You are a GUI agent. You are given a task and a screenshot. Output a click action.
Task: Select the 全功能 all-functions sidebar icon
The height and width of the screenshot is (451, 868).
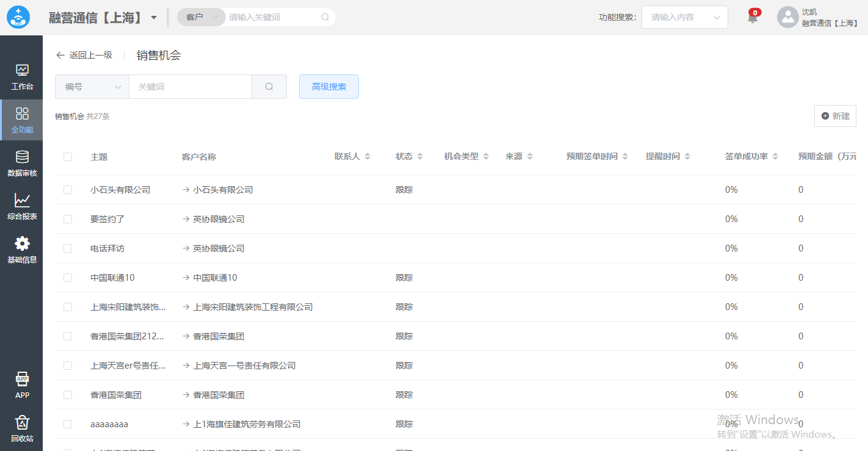[22, 114]
